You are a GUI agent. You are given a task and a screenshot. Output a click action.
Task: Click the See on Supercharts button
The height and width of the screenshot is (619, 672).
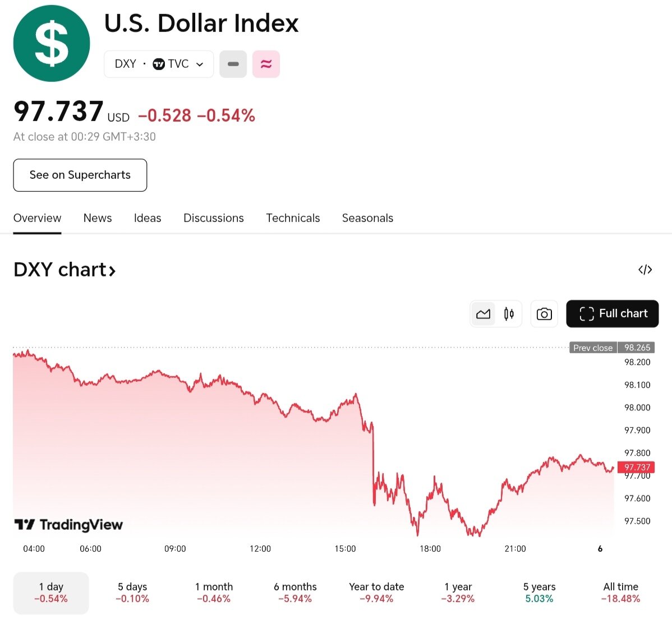click(x=80, y=175)
